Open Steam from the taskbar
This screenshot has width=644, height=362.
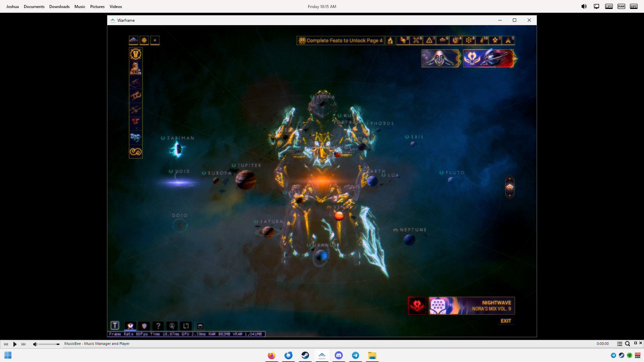tap(305, 355)
